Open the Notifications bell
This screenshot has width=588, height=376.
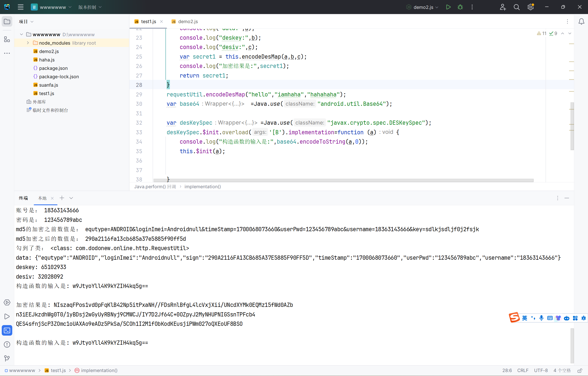pyautogui.click(x=581, y=21)
